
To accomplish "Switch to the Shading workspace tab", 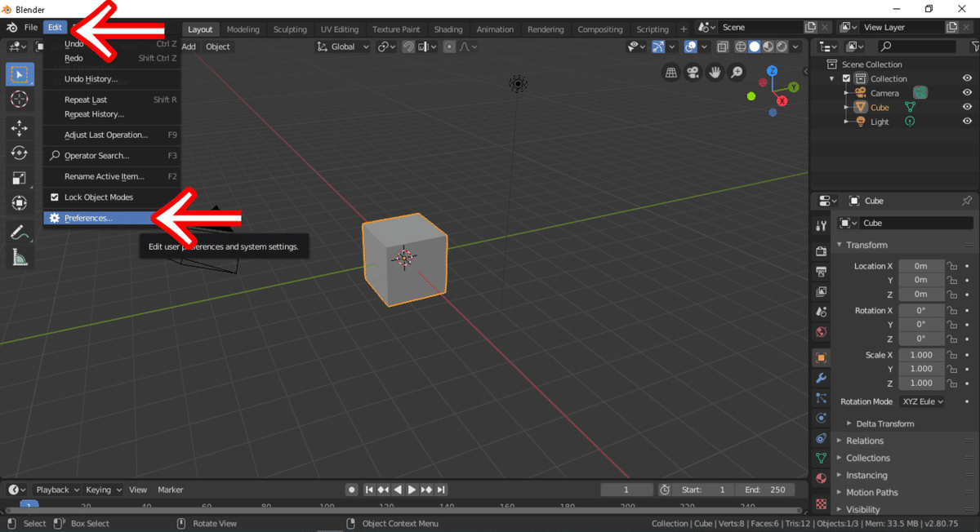I will click(448, 29).
